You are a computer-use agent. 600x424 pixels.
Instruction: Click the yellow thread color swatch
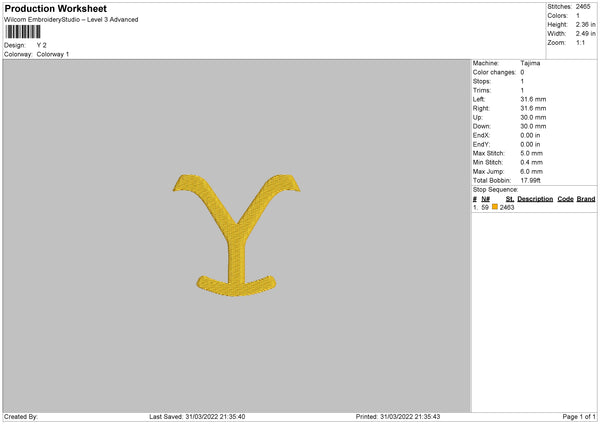click(x=495, y=207)
